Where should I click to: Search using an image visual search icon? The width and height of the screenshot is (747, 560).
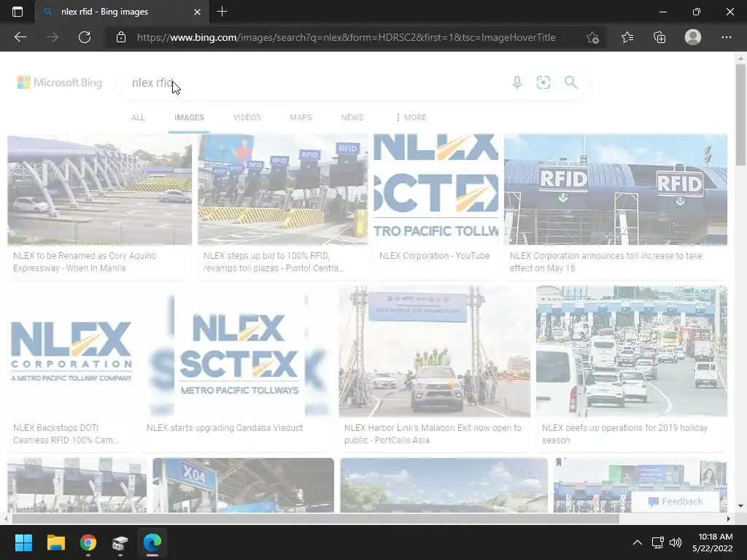coord(543,82)
